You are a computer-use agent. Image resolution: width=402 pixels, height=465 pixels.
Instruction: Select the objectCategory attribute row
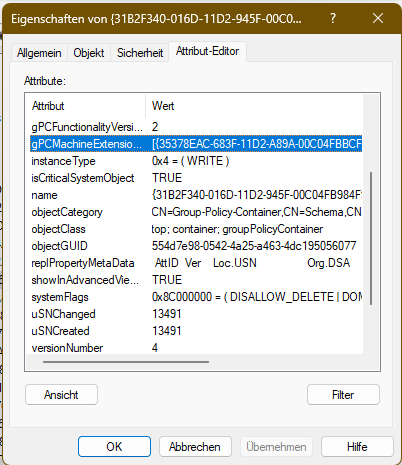pos(196,212)
